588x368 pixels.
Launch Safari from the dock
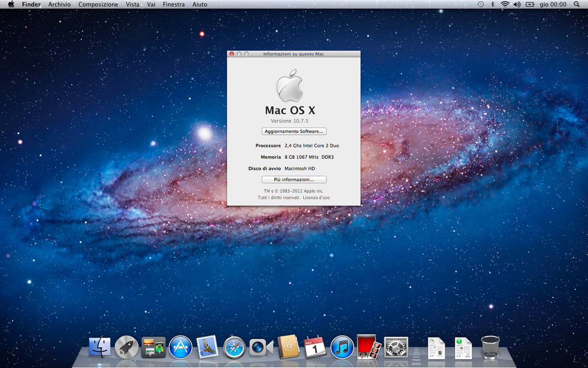(x=234, y=347)
